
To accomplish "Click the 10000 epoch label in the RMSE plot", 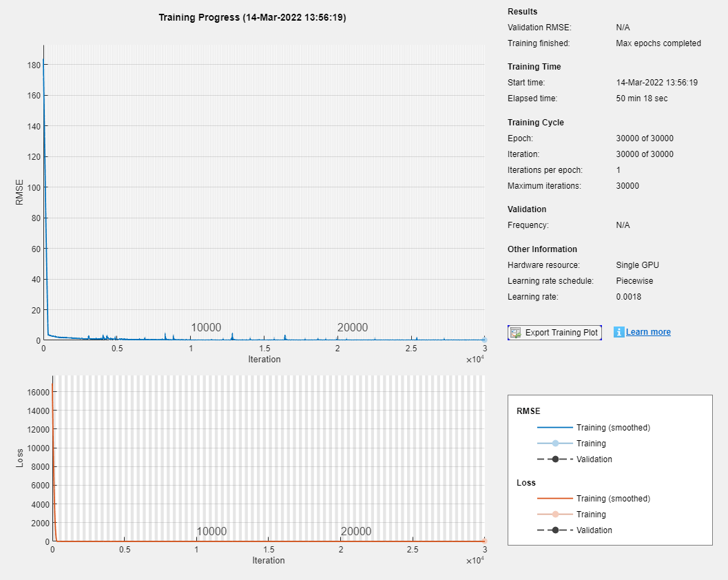I will 206,328.
